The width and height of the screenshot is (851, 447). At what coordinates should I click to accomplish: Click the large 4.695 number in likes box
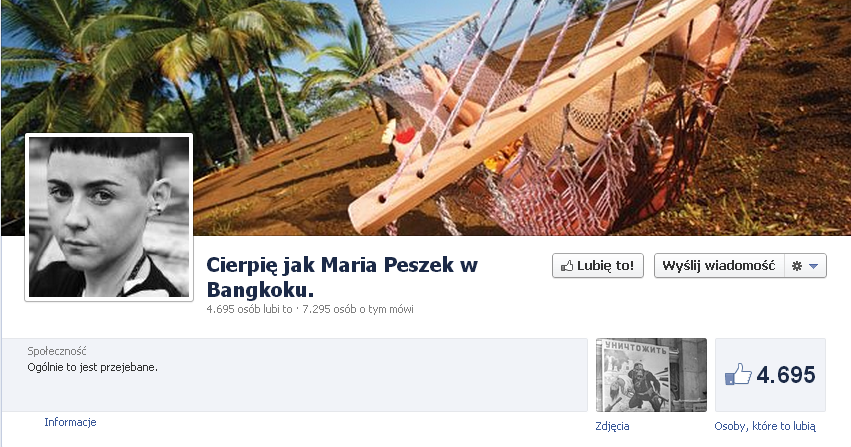coord(786,375)
